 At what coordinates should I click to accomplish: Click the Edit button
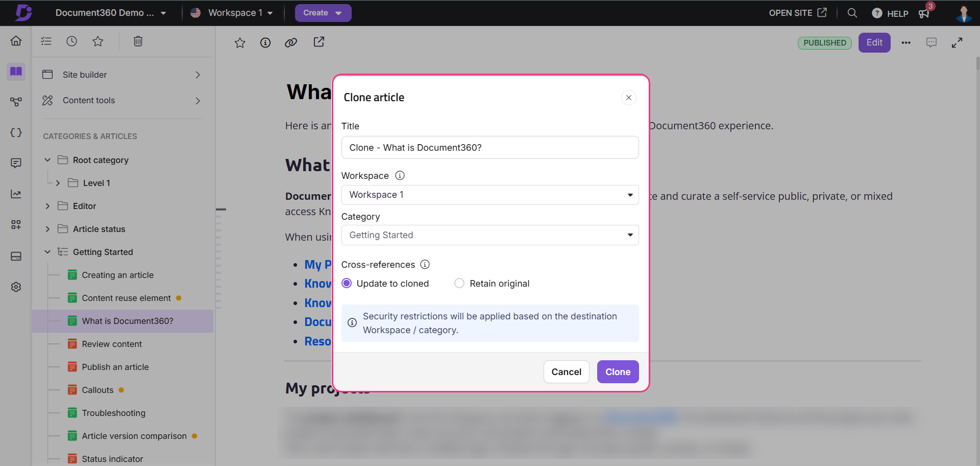click(x=874, y=42)
